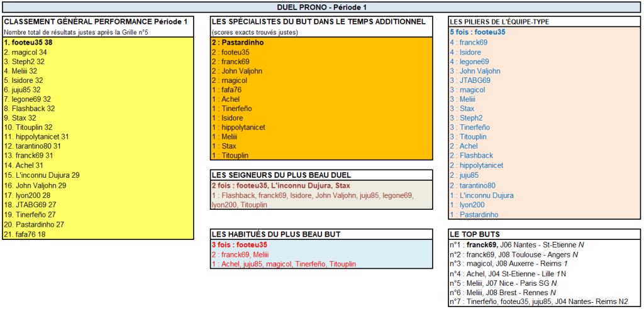Click the "LES HABITUÉS DU PLUS BEAU BUT" header
Image resolution: width=644 pixels, height=309 pixels.
point(276,234)
